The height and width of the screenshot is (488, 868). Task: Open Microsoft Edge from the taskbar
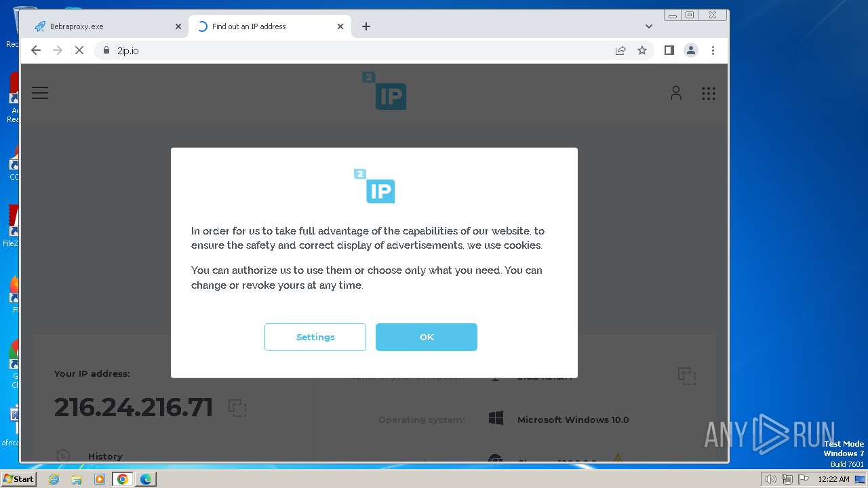[146, 479]
